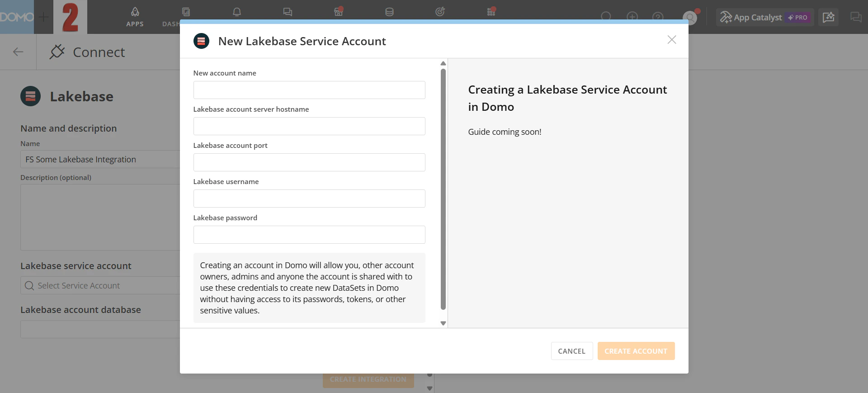Open the Buzz chat bubbles icon
Screen dimensions: 868x393
[x=288, y=12]
